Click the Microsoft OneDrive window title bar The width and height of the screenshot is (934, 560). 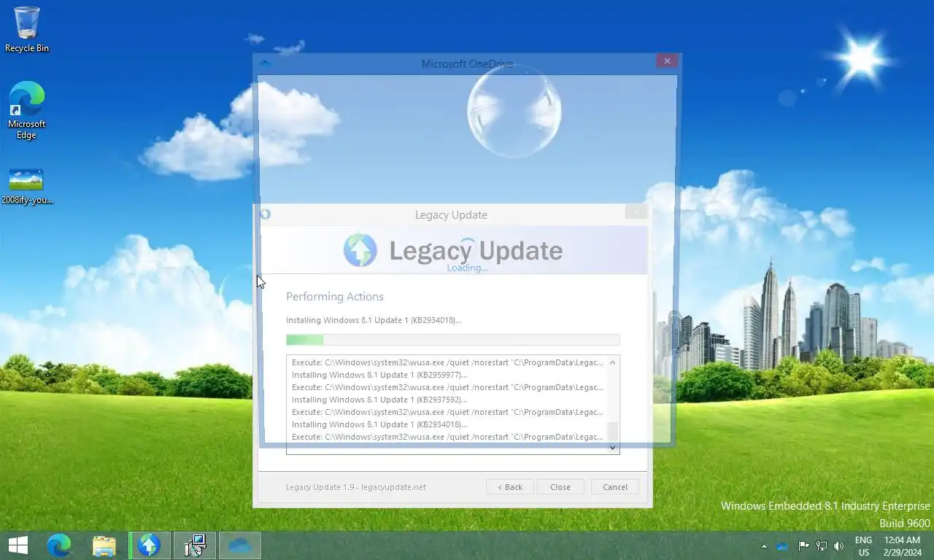467,64
